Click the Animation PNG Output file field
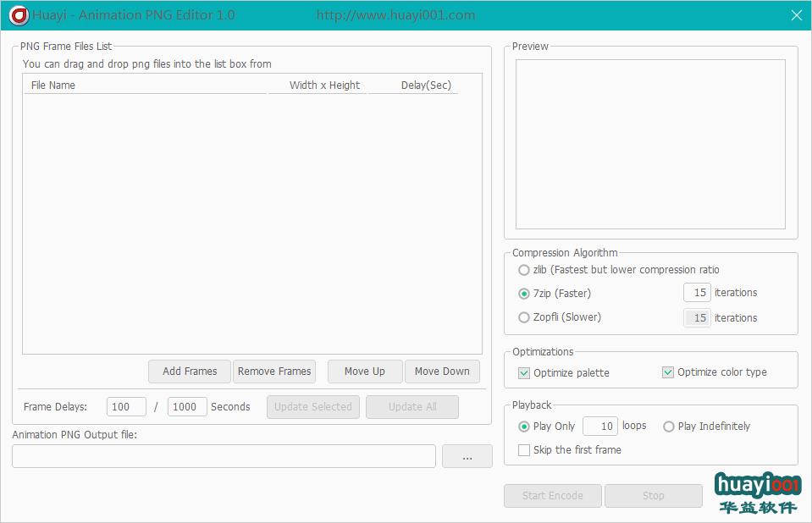 pos(224,456)
